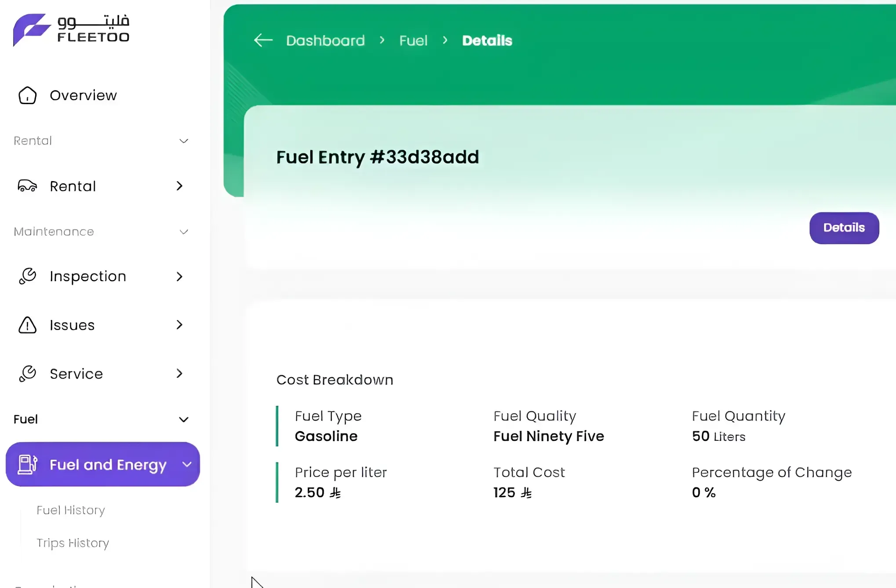The height and width of the screenshot is (588, 896).
Task: Click the Inspection wrench icon
Action: [27, 276]
